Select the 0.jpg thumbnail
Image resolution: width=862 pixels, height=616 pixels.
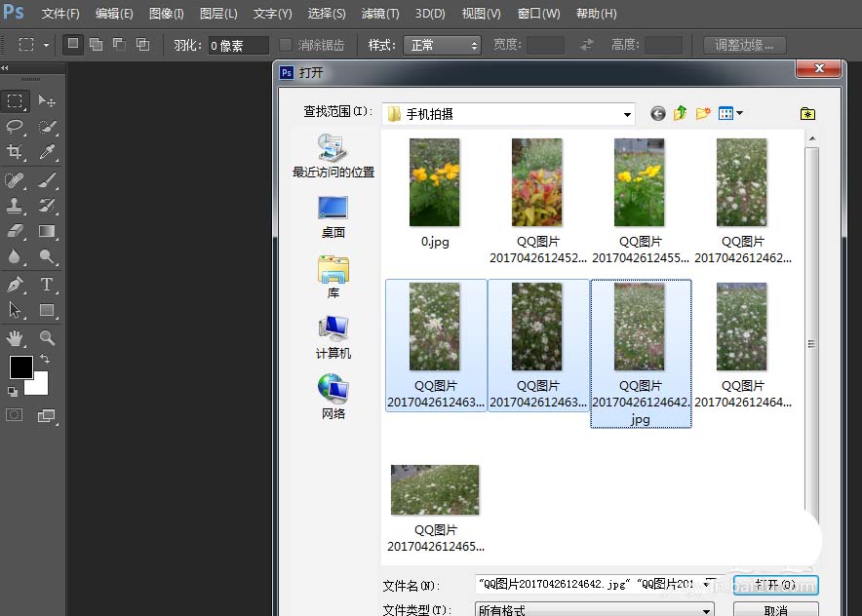[434, 182]
